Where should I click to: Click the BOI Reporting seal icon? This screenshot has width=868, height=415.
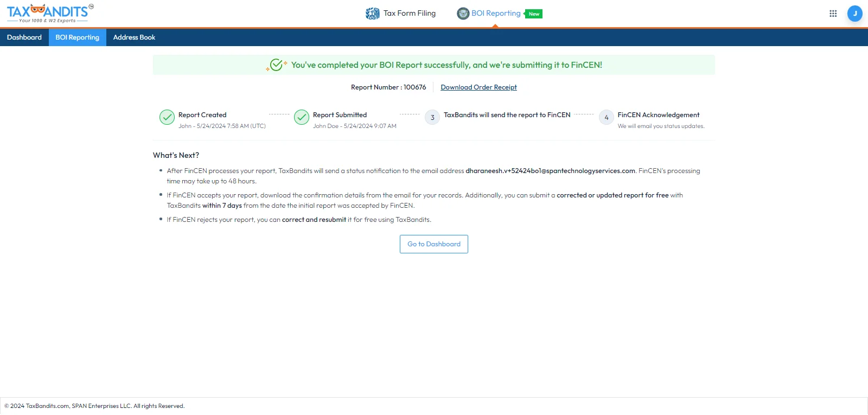tap(463, 14)
